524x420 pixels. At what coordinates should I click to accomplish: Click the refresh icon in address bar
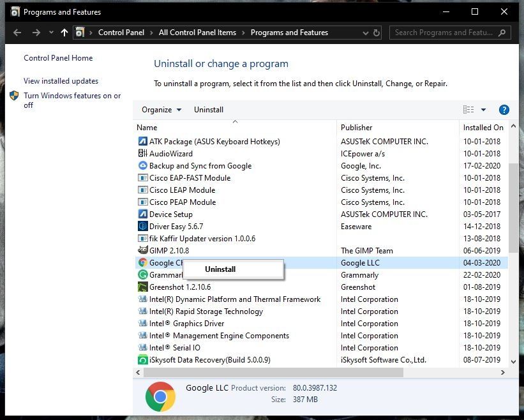[377, 33]
